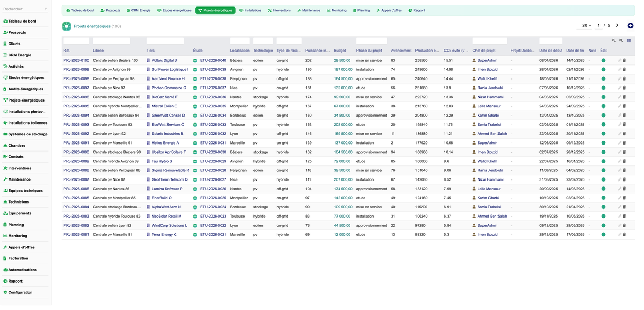
Task: Expand the Rechercher dropdown arrow
Action: (x=46, y=9)
